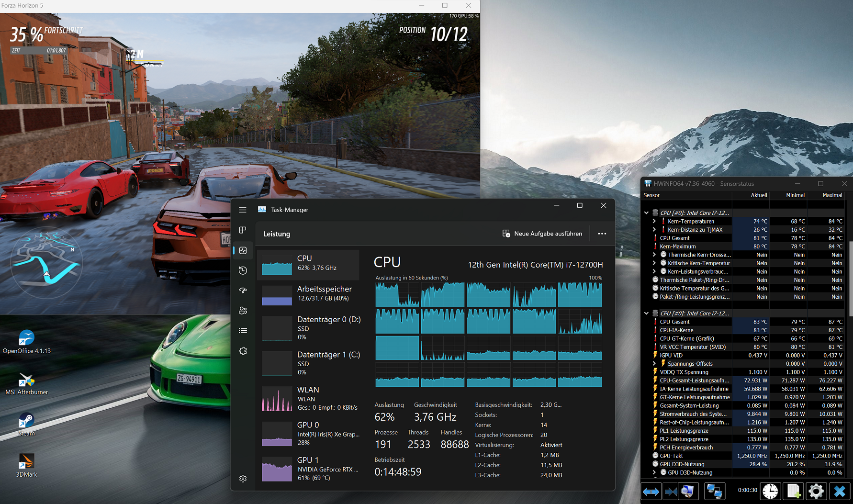This screenshot has height=504, width=853.
Task: Select Datenträger 0 (D:) entry
Action: (x=308, y=328)
